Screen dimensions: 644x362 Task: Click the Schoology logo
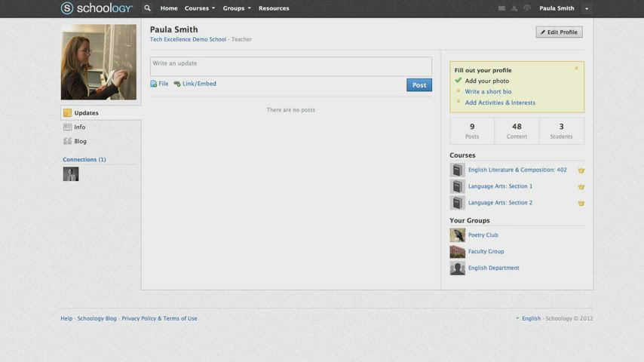(x=97, y=8)
